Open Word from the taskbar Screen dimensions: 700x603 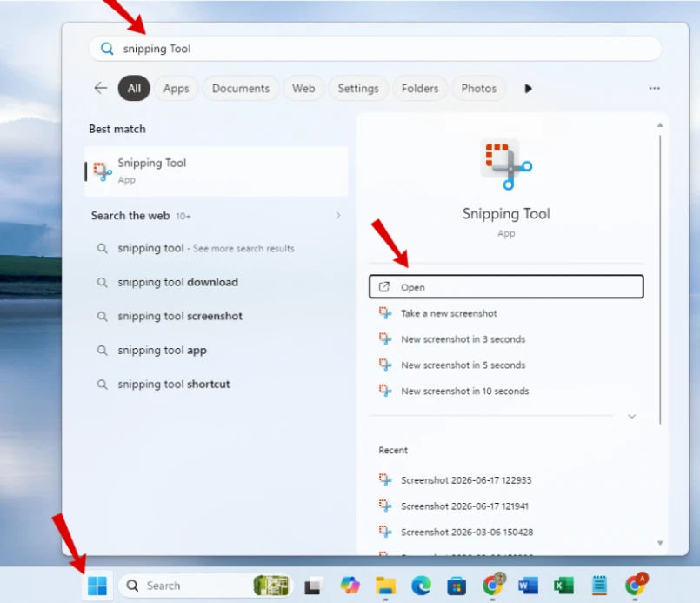click(528, 586)
